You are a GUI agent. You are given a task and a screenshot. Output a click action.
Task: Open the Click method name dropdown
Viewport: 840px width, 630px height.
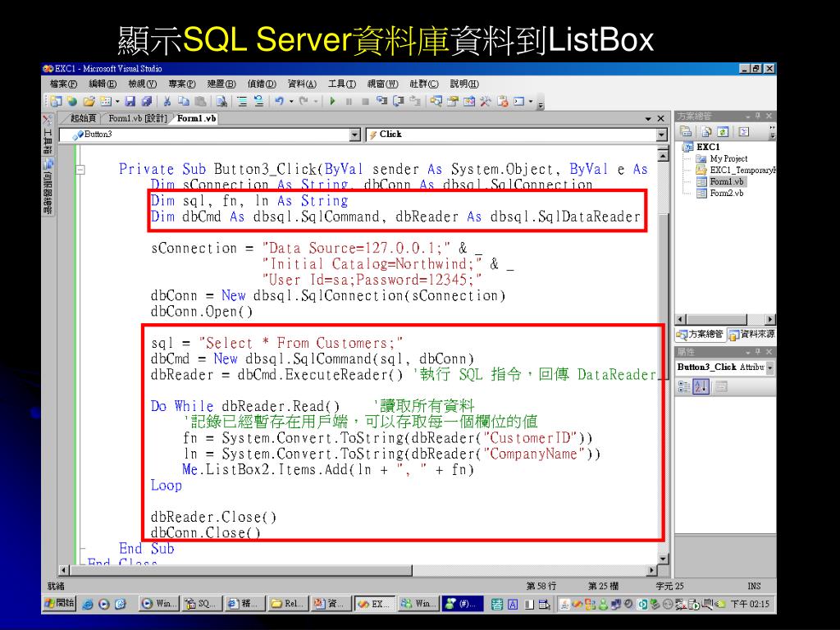pos(662,135)
